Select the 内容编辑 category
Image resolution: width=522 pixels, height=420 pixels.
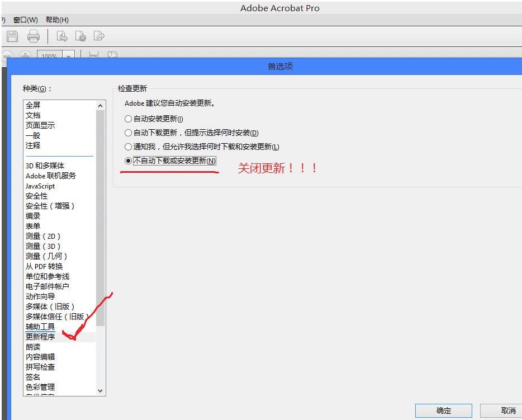tap(40, 357)
